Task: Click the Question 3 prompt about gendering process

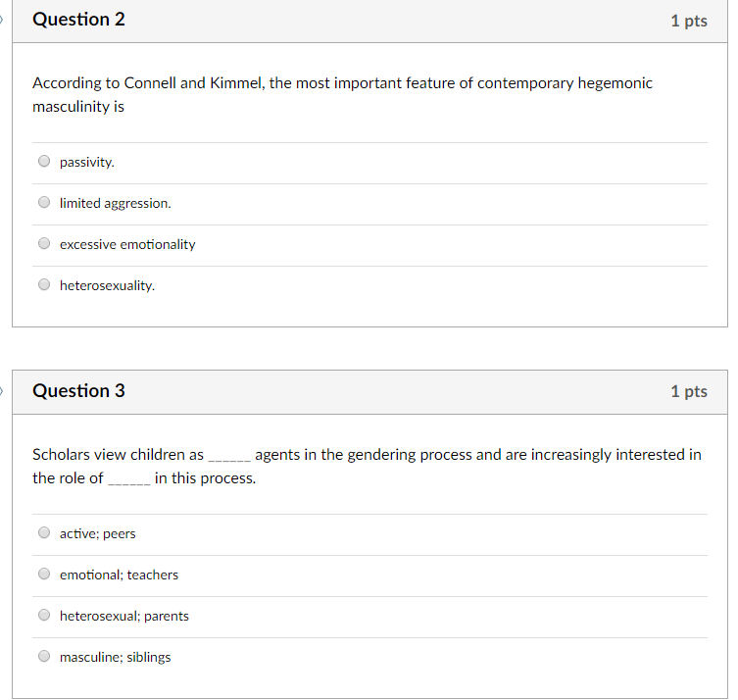Action: pos(367,466)
